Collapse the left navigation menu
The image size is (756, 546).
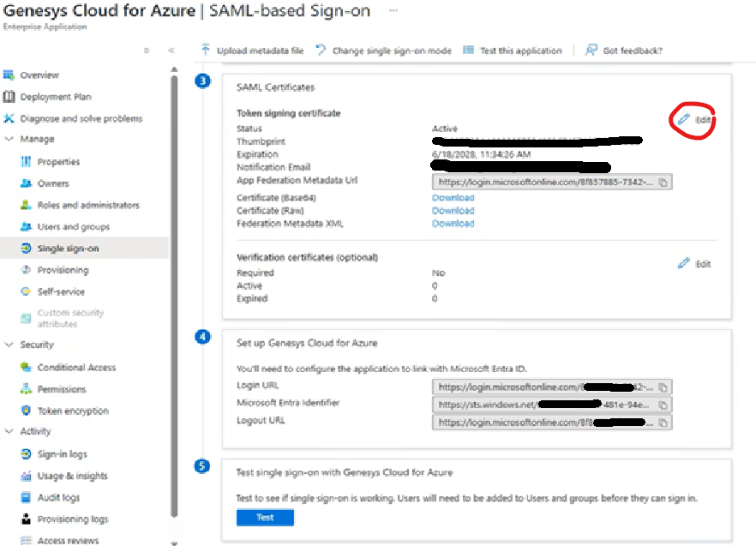click(x=171, y=51)
